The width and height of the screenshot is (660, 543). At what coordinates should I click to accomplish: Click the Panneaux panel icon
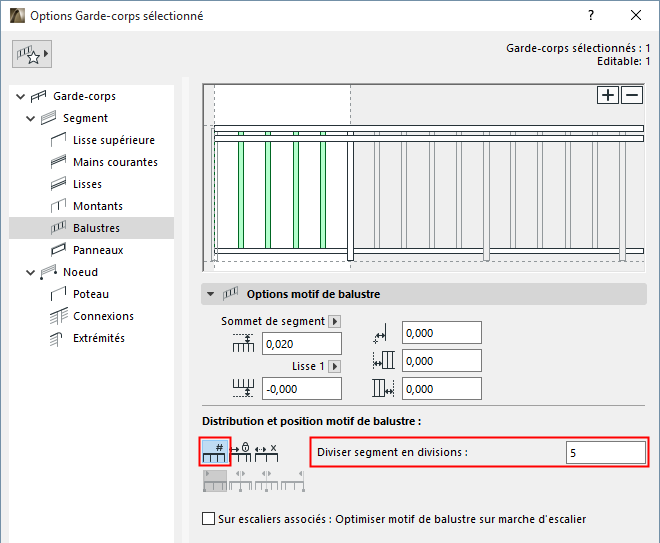pos(59,250)
